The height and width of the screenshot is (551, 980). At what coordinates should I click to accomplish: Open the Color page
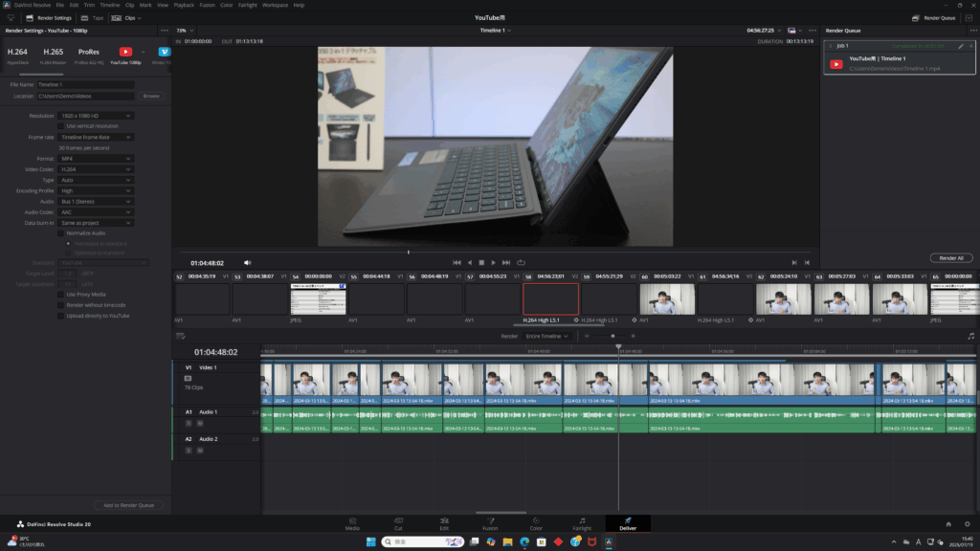[536, 523]
